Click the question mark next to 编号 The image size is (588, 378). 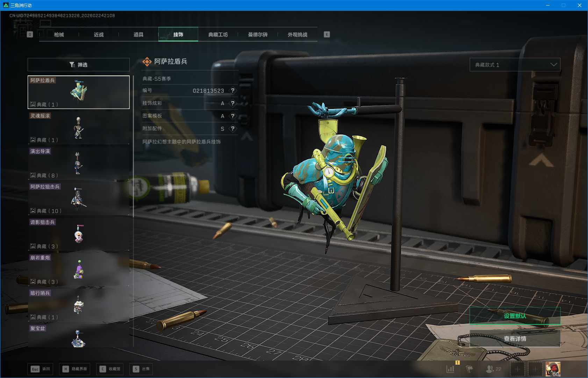[232, 90]
